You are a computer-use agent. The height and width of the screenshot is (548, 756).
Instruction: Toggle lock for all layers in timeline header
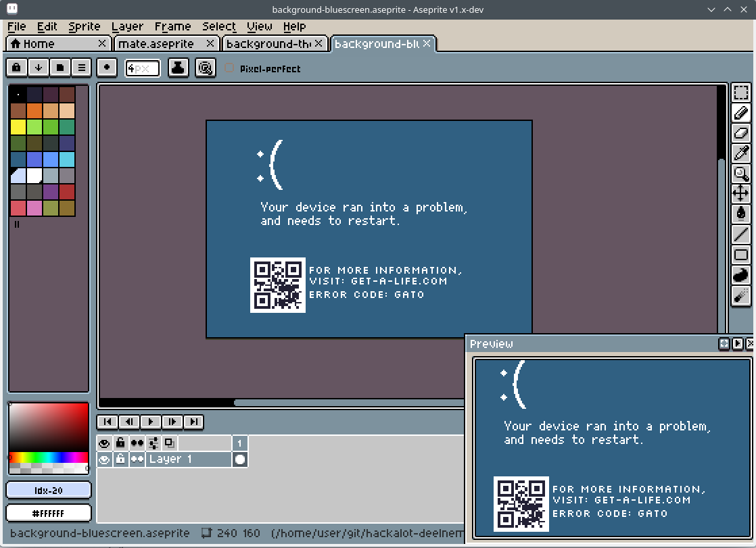(x=120, y=443)
